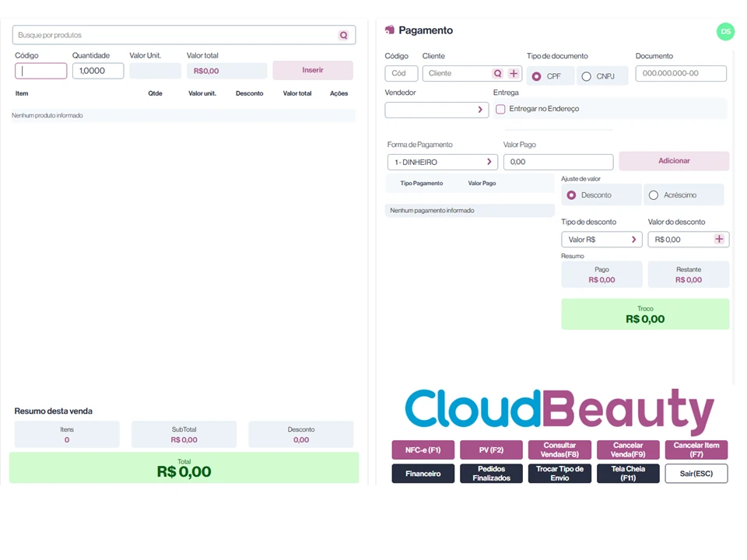This screenshot has width=747, height=560.
Task: Open Consultar Vendas (F8)
Action: [559, 450]
